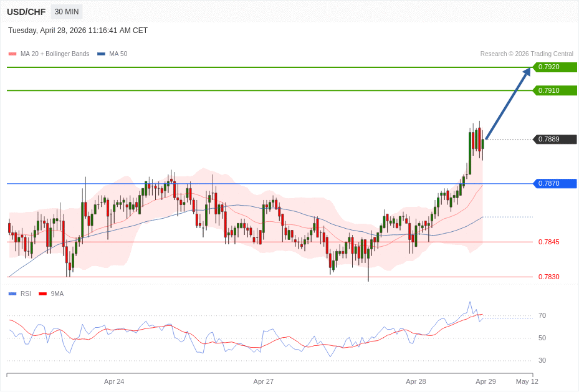This screenshot has height=392, width=579.
Task: Click the red 0.7845 support label
Action: 548,242
